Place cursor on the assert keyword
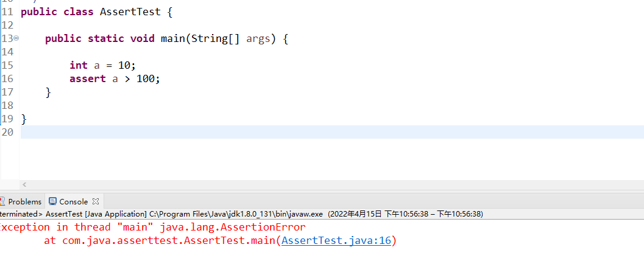 click(x=88, y=78)
